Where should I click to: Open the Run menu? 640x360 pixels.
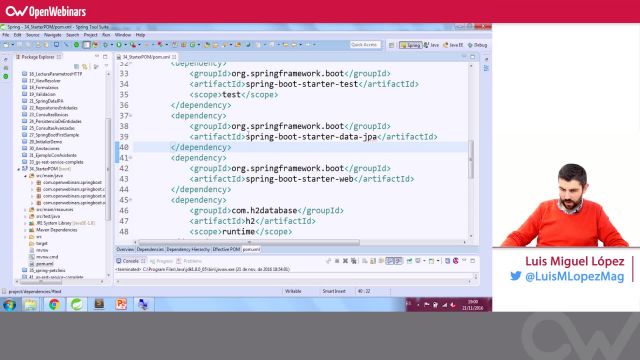[106, 35]
